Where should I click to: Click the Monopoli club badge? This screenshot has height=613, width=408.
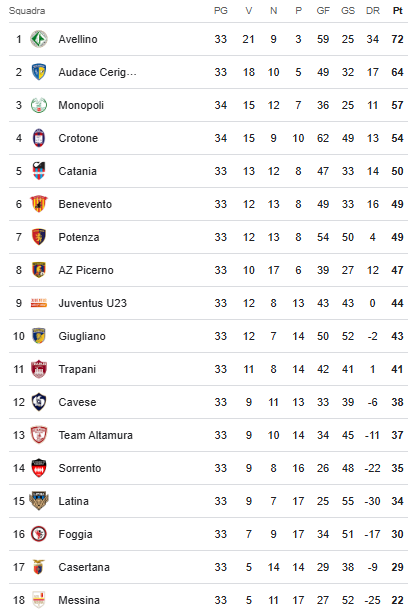click(x=39, y=105)
